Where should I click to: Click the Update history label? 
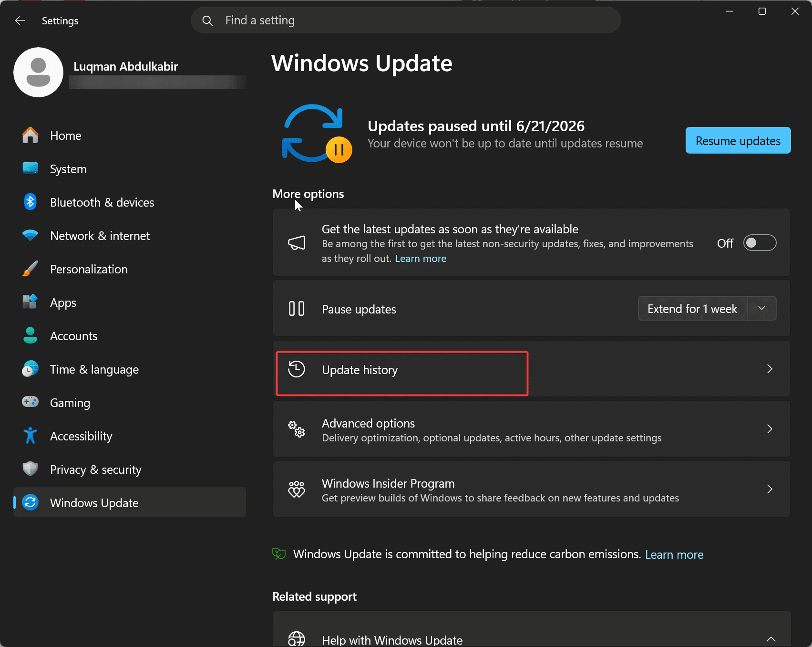click(360, 370)
